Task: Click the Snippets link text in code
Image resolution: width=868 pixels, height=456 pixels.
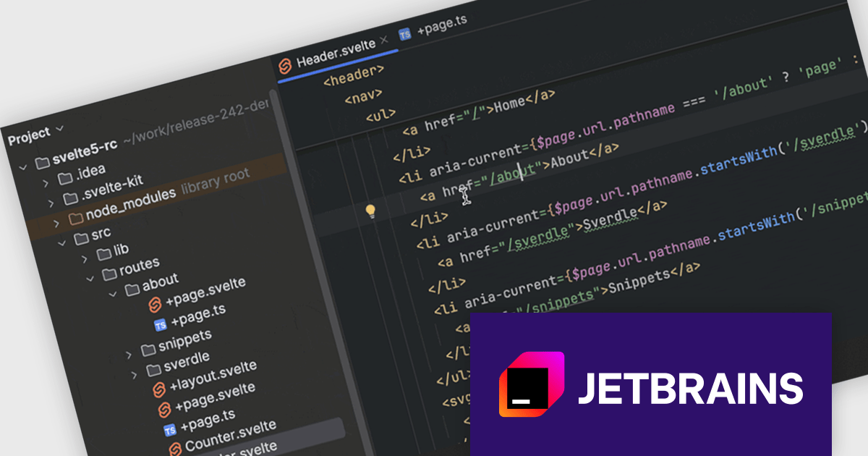Action: [641, 279]
